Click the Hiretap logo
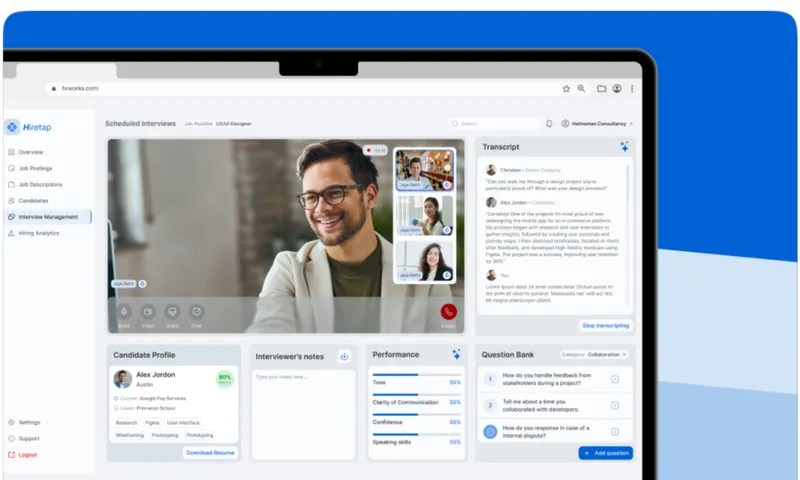This screenshot has height=480, width=800. click(29, 127)
